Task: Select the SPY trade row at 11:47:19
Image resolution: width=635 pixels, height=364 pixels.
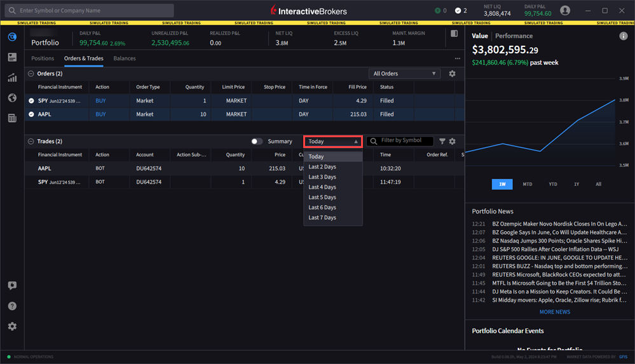Action: 245,182
